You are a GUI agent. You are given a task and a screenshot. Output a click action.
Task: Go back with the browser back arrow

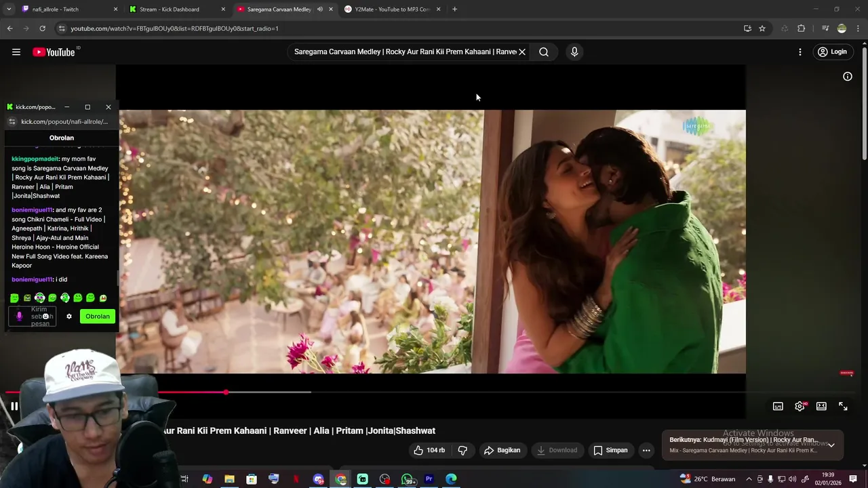point(9,28)
